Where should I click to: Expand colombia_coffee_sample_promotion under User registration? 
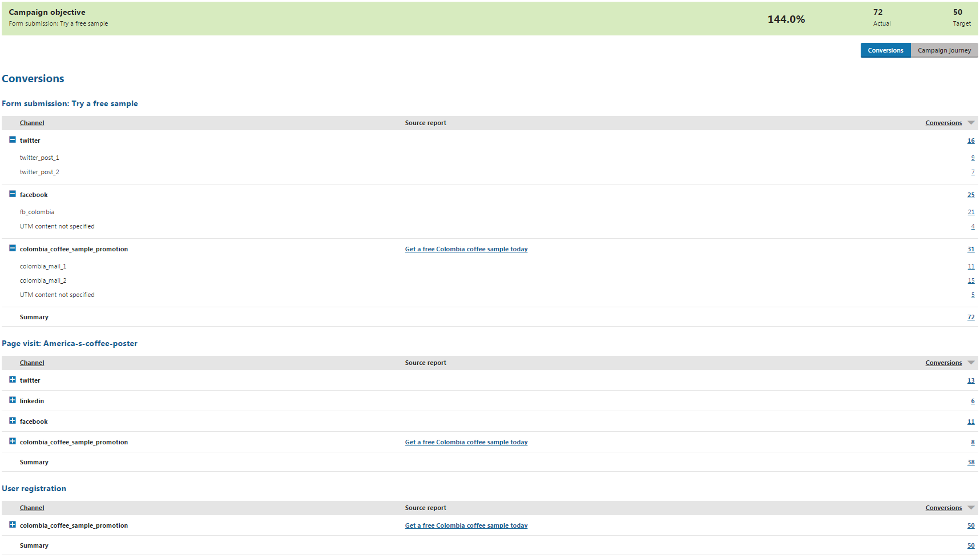pos(13,525)
